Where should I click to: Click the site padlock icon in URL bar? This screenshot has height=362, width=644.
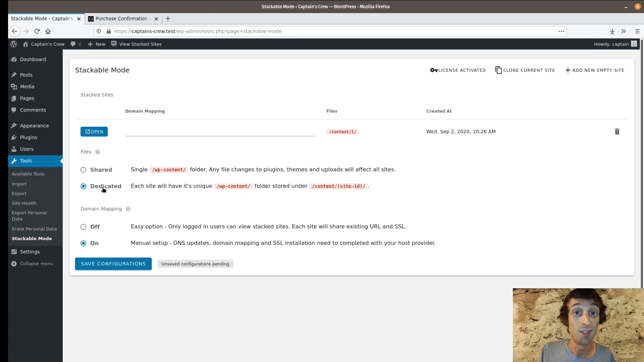pos(109,31)
